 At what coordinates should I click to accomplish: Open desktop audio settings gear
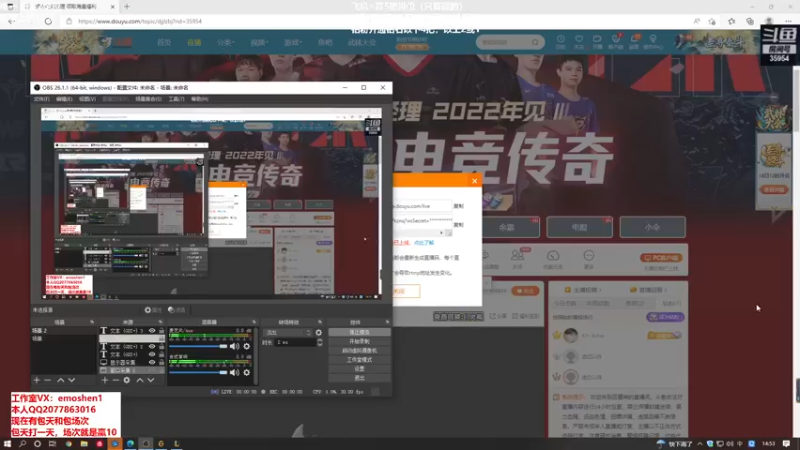(x=246, y=372)
